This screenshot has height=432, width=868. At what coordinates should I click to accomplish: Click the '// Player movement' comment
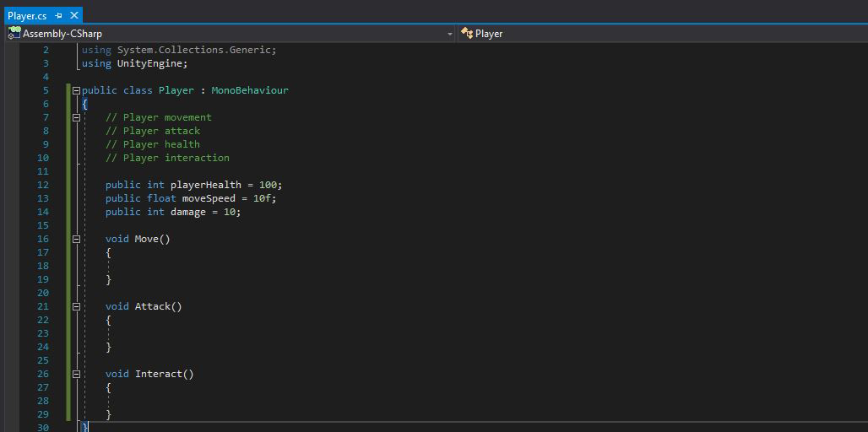[159, 117]
